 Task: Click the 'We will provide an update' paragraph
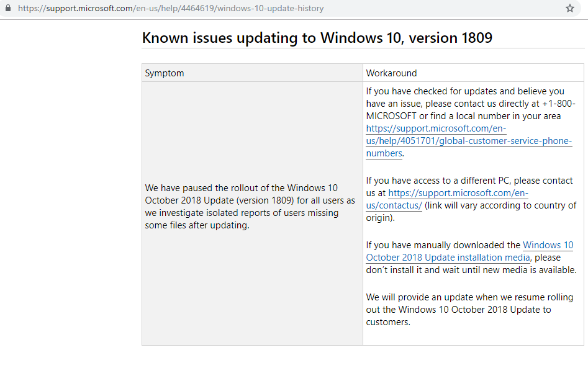(469, 310)
